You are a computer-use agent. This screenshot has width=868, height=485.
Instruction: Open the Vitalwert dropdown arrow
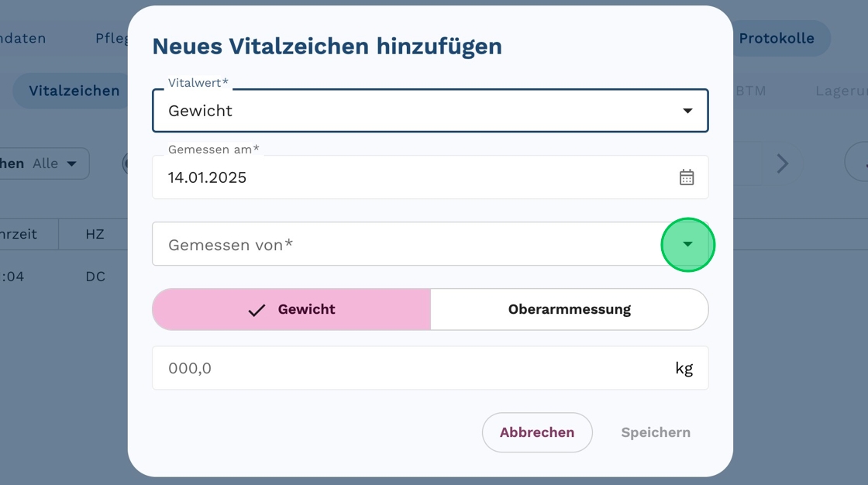click(687, 111)
